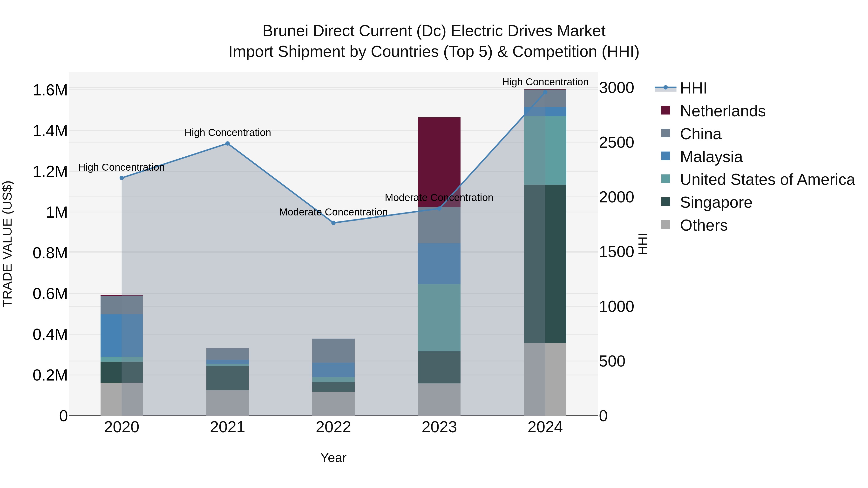This screenshot has width=868, height=488.
Task: Click the Year axis title
Action: pos(333,458)
